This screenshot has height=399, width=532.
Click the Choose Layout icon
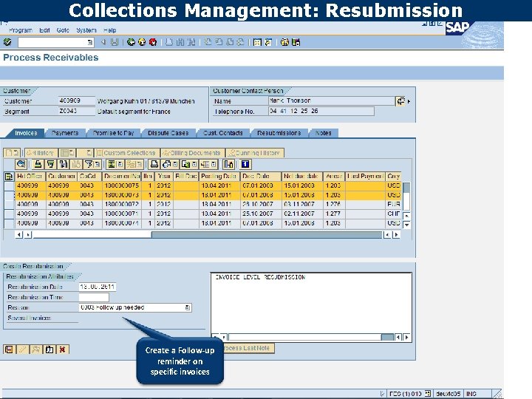[x=205, y=164]
